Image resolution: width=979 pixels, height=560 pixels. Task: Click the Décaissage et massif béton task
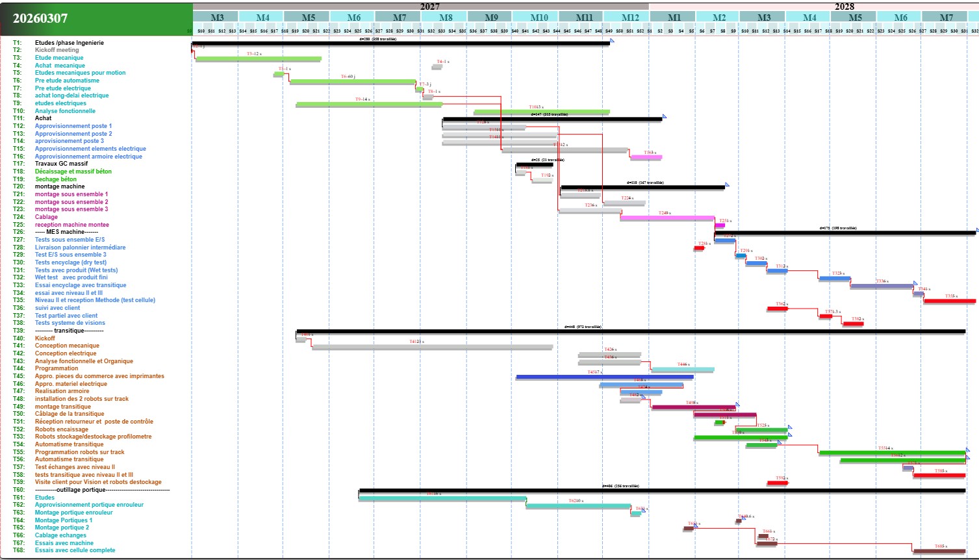click(73, 172)
